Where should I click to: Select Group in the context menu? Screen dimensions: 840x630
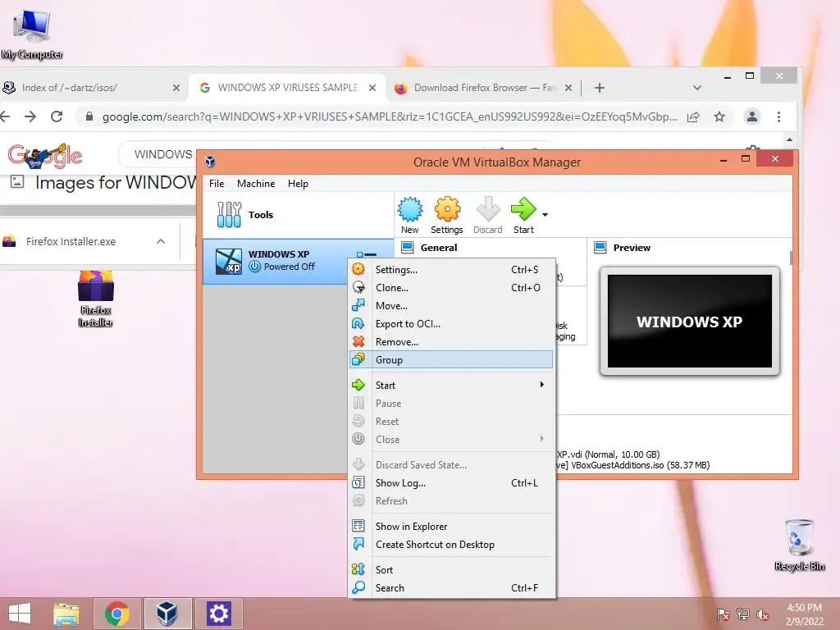(x=452, y=360)
